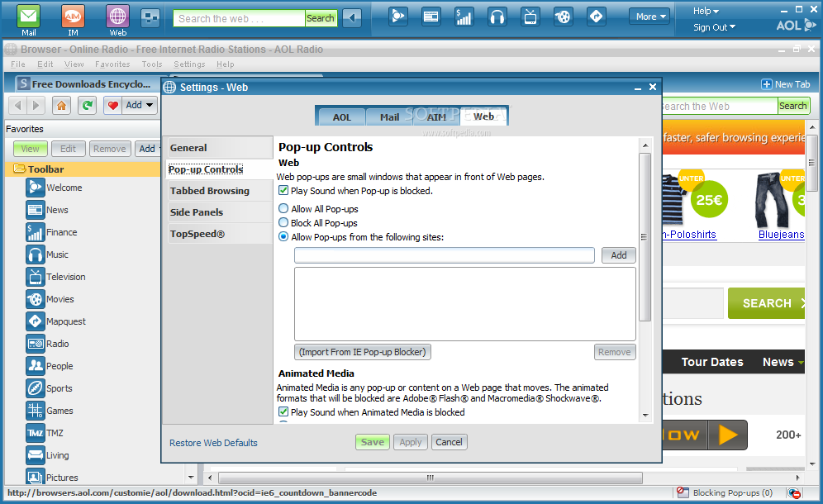Viewport: 823px width, 504px height.
Task: Click the Music headphones icon in top toolbar
Action: [x=497, y=17]
